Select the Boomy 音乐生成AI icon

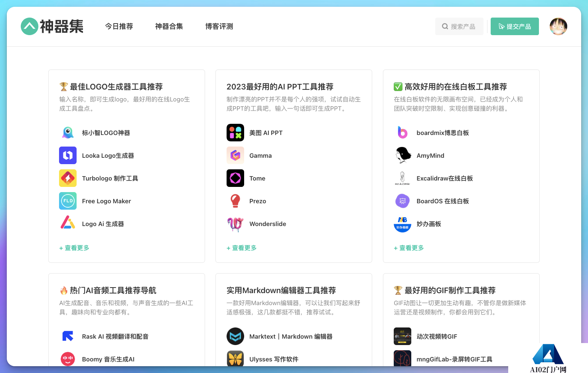(68, 359)
